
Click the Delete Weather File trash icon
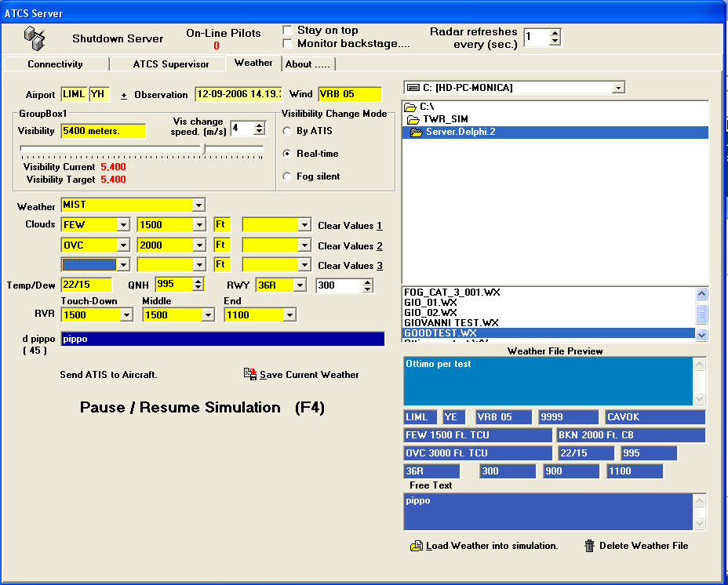click(589, 546)
